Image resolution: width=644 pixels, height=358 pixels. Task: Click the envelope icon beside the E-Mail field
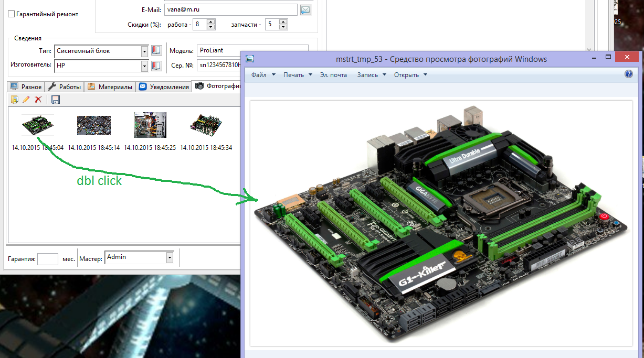pos(305,9)
